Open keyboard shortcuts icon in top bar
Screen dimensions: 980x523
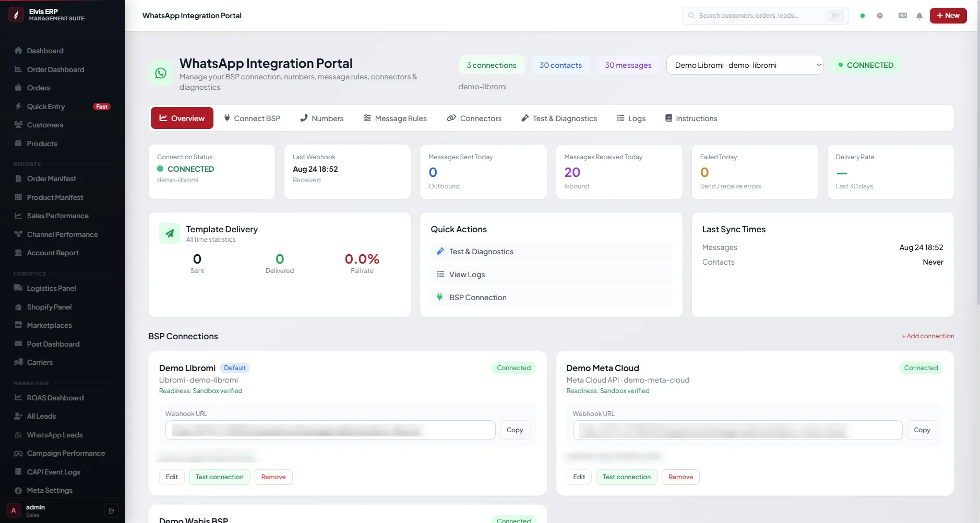(x=903, y=16)
